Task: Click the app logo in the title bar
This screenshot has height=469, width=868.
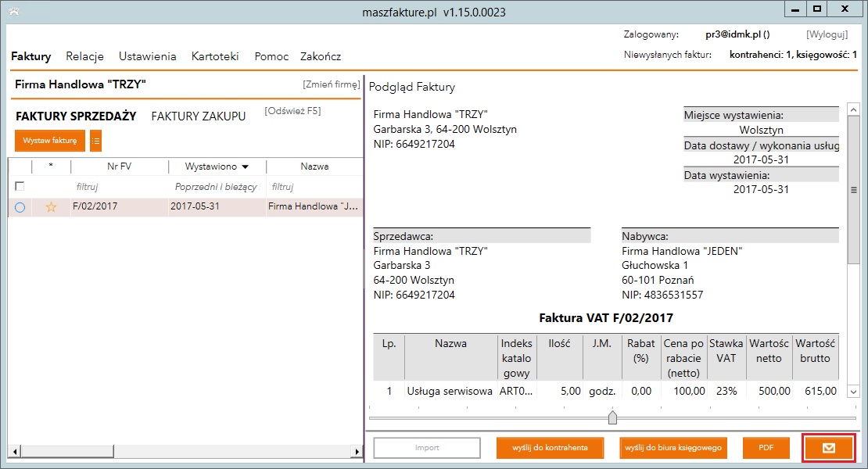Action: [14, 12]
